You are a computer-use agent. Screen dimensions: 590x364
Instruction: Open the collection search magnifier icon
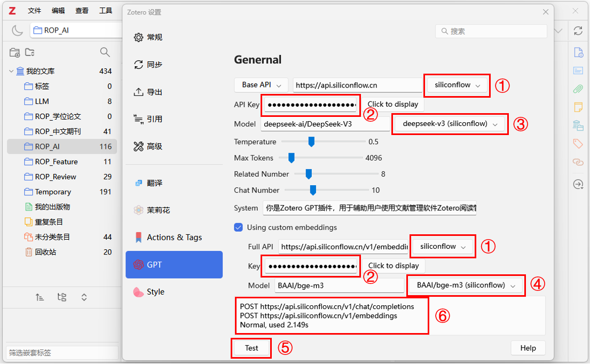coord(105,52)
